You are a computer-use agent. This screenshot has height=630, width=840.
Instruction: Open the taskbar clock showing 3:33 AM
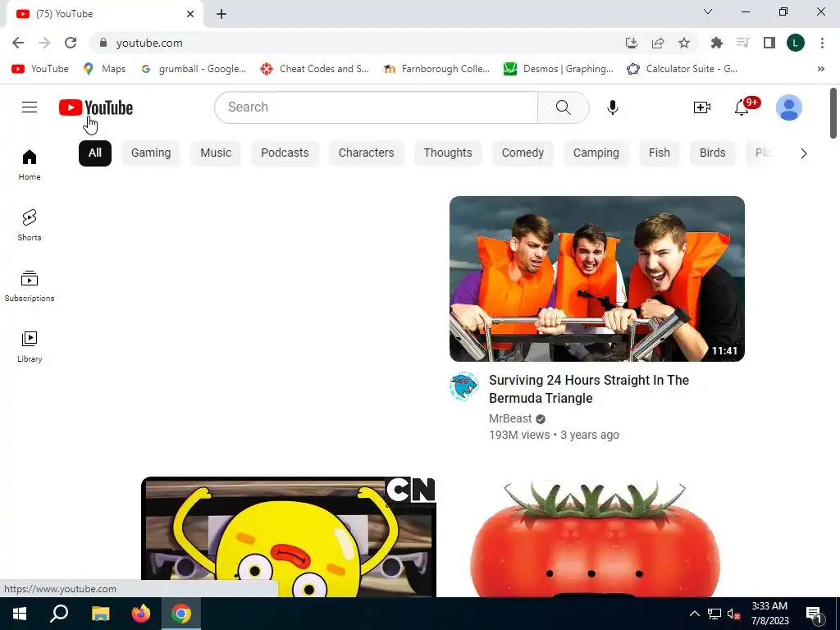(x=769, y=614)
